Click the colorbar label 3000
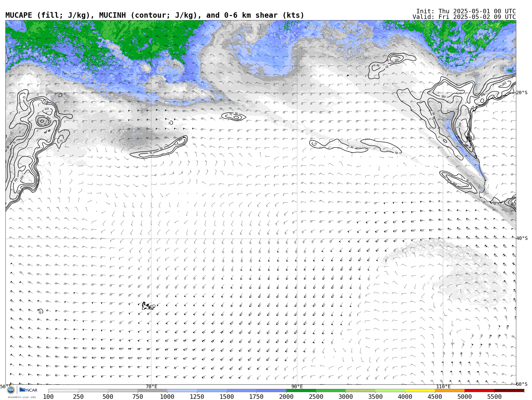532x400 pixels. tap(346, 397)
